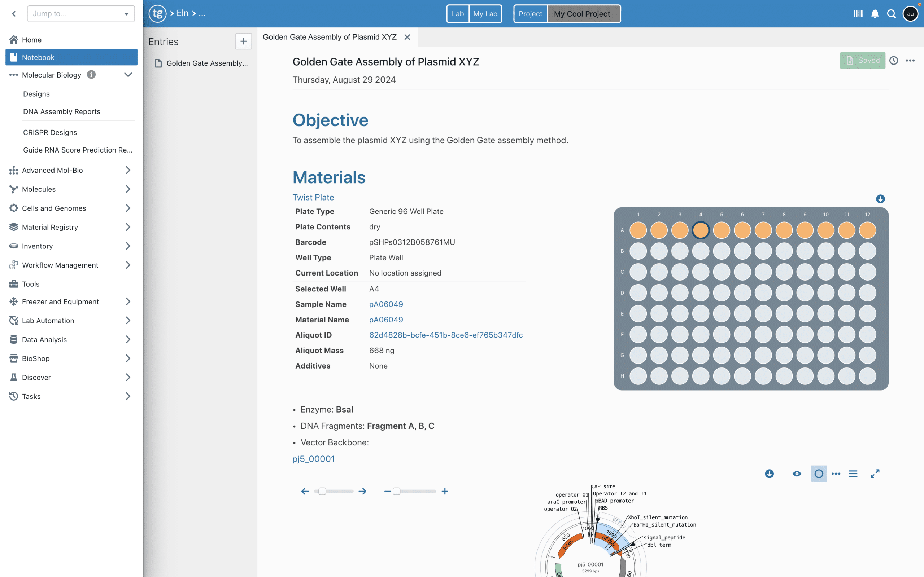The width and height of the screenshot is (924, 577).
Task: Download the plasmid map image
Action: [769, 474]
